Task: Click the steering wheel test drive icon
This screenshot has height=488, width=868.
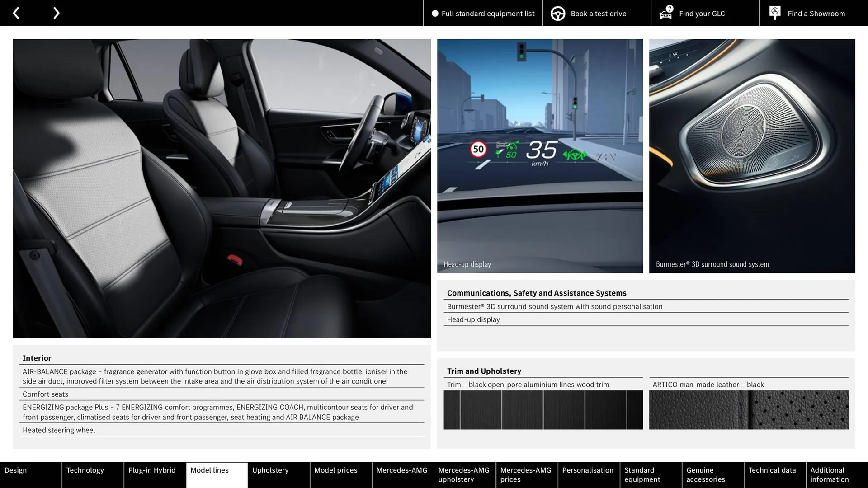Action: (557, 13)
